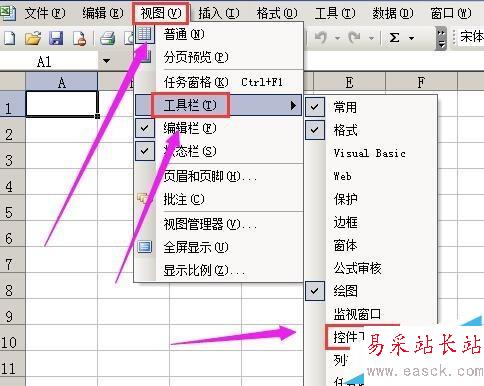Open the Redo history dropdown arrow
Viewport: 484px width, 386px height.
(x=371, y=38)
